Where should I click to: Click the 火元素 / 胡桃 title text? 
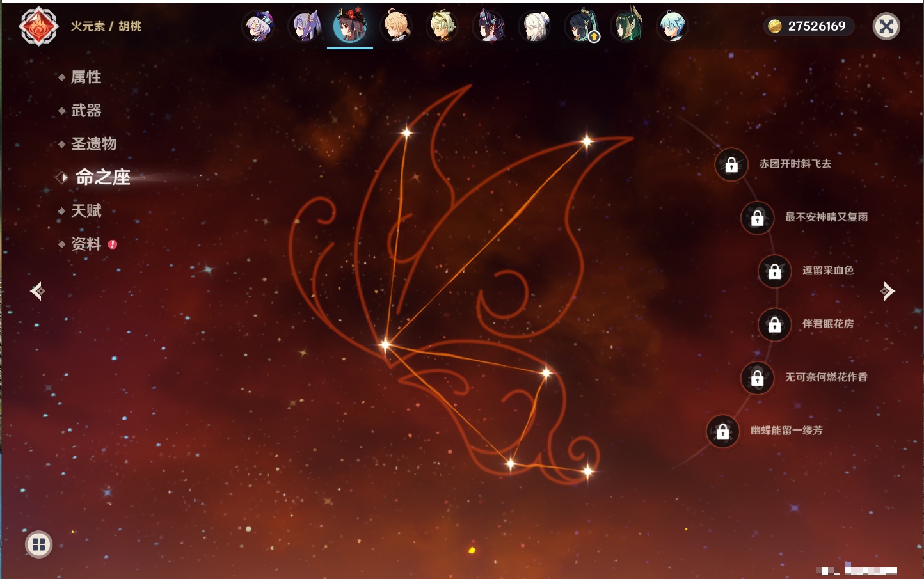106,26
